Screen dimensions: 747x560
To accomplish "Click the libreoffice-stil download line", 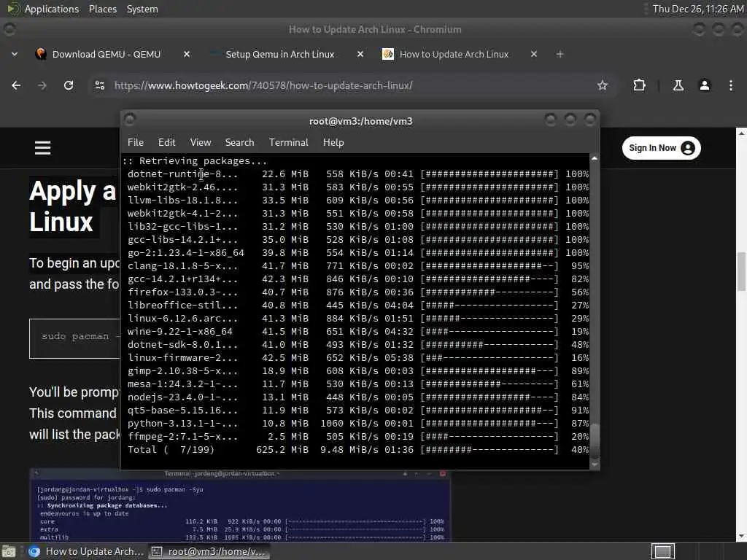I will click(357, 306).
